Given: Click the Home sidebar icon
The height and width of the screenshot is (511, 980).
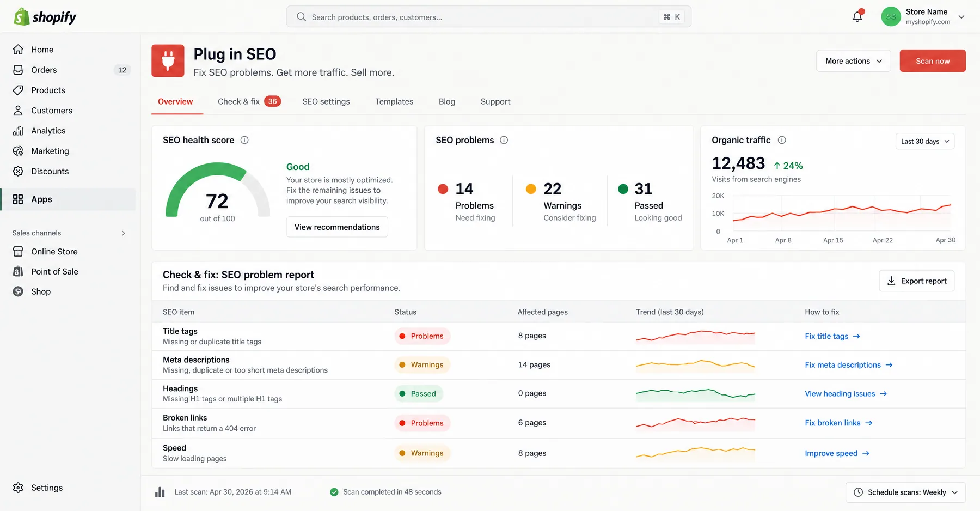Looking at the screenshot, I should (x=18, y=50).
